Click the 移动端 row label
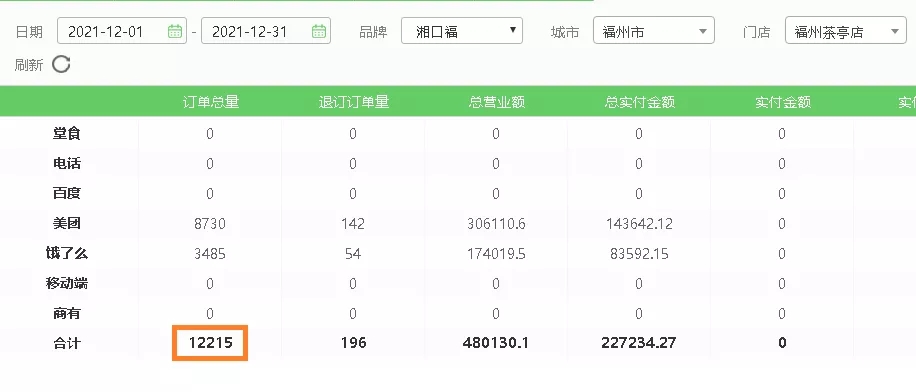 coord(67,283)
